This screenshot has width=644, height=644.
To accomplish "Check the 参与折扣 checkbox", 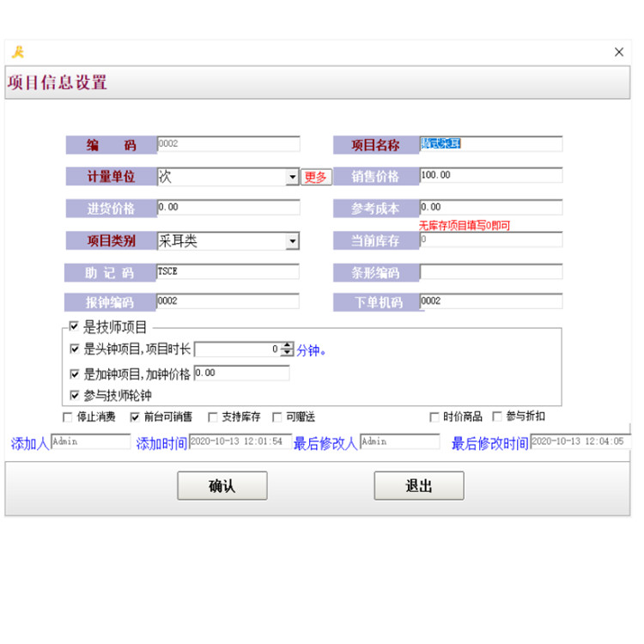I will point(497,416).
